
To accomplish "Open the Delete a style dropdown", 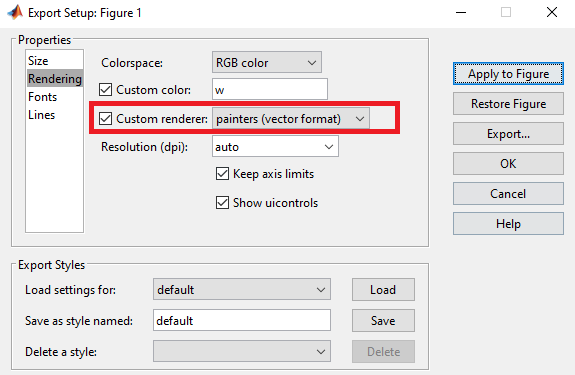I will tap(242, 352).
